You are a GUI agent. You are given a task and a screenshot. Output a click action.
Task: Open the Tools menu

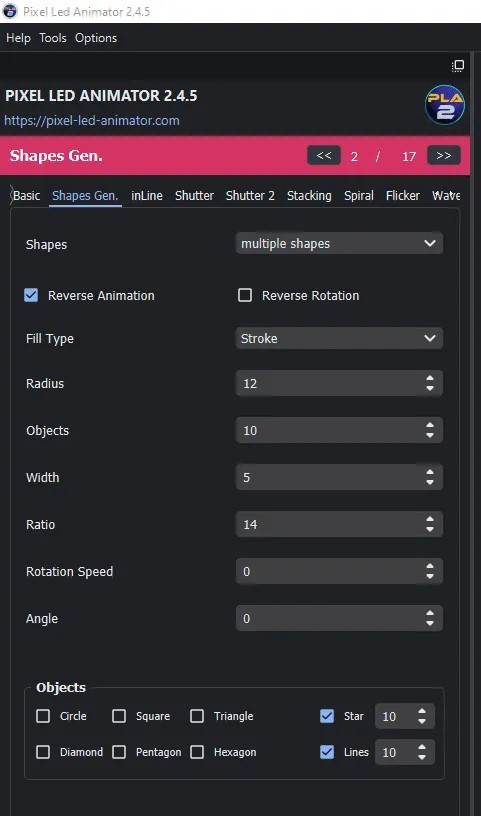tap(53, 38)
